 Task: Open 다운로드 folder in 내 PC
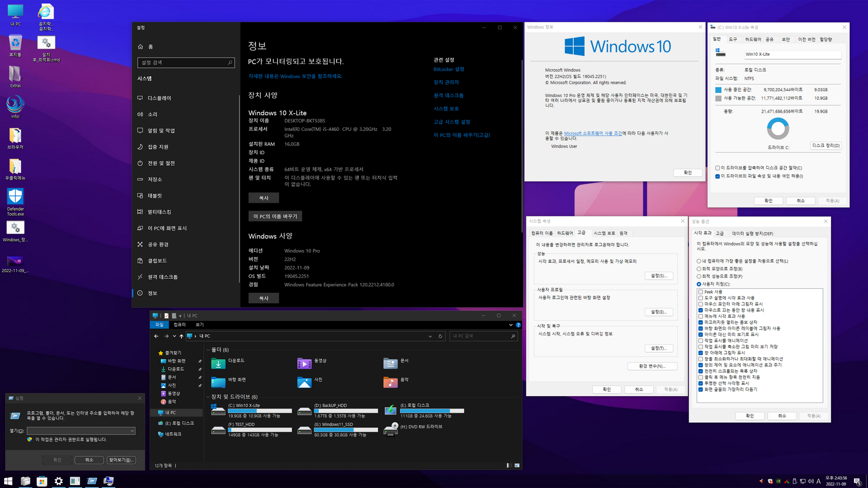pos(228,362)
